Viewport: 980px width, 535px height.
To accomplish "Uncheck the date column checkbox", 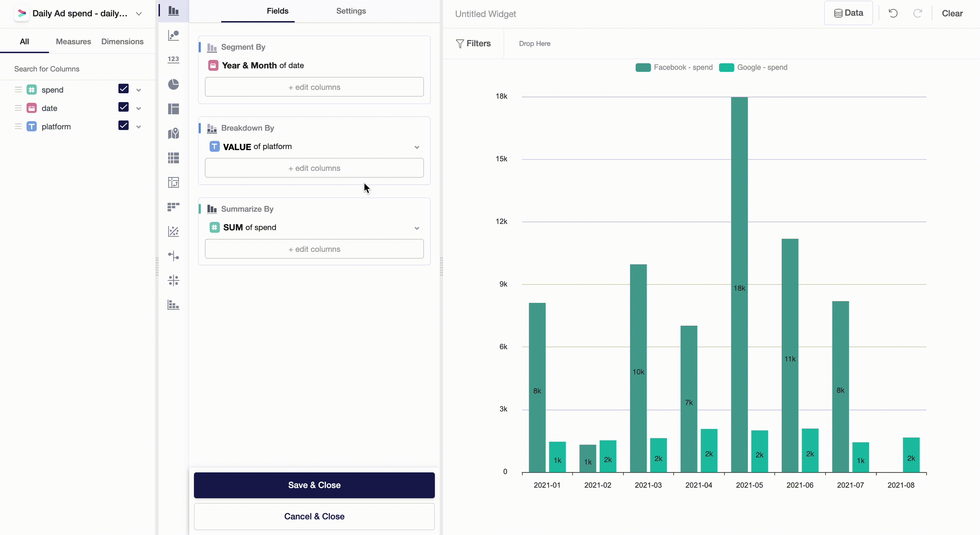I will (123, 107).
